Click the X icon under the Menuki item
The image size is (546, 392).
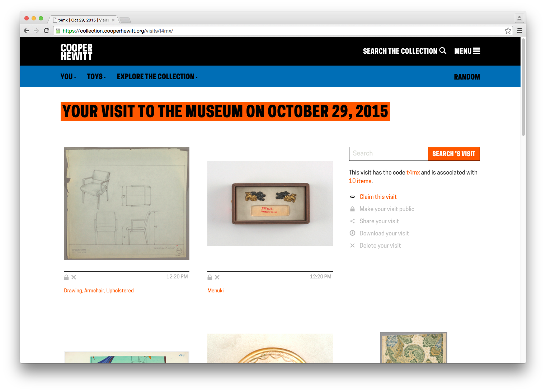217,277
